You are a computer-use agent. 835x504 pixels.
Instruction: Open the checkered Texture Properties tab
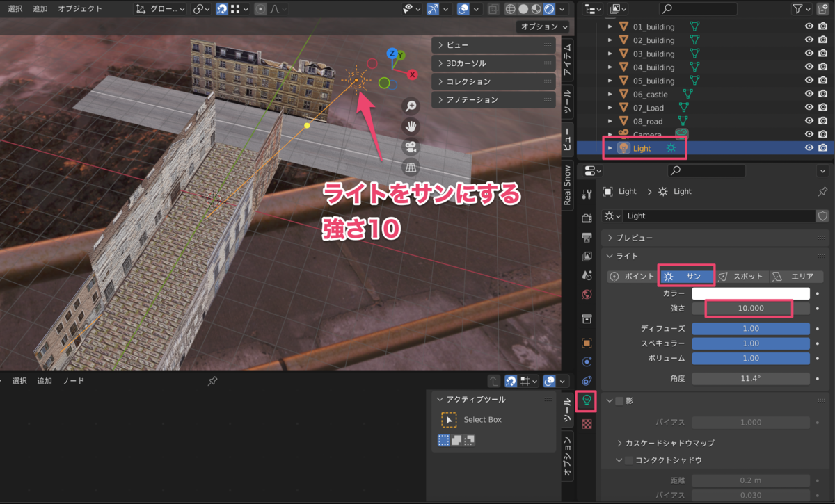point(587,423)
